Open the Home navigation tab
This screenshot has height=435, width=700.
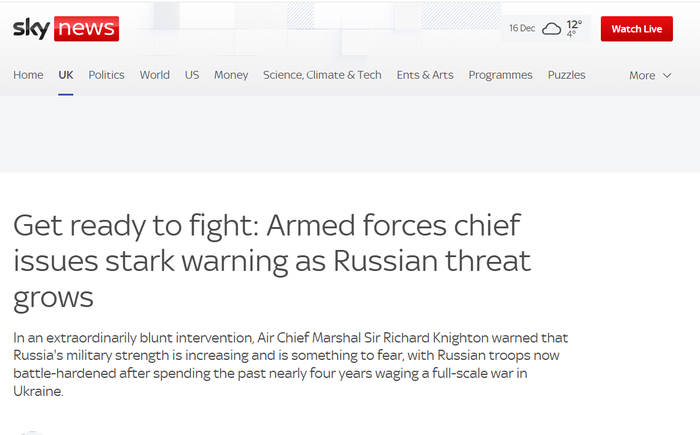tap(28, 75)
